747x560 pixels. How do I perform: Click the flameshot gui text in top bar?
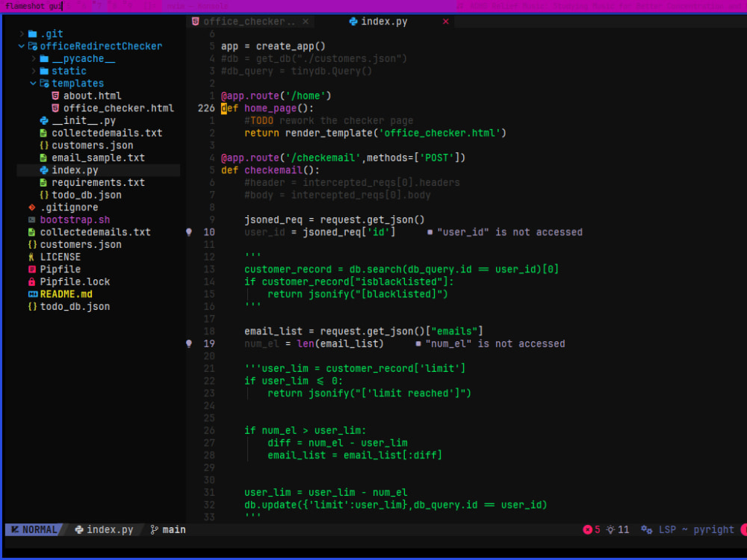click(34, 6)
